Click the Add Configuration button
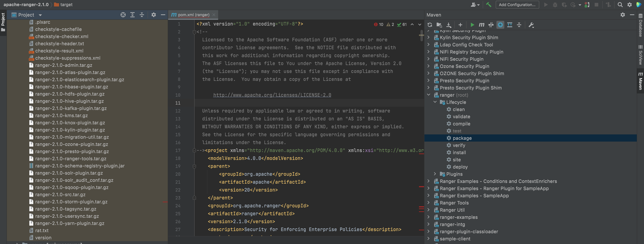Viewport: 644px width, 244px height. [x=517, y=4]
